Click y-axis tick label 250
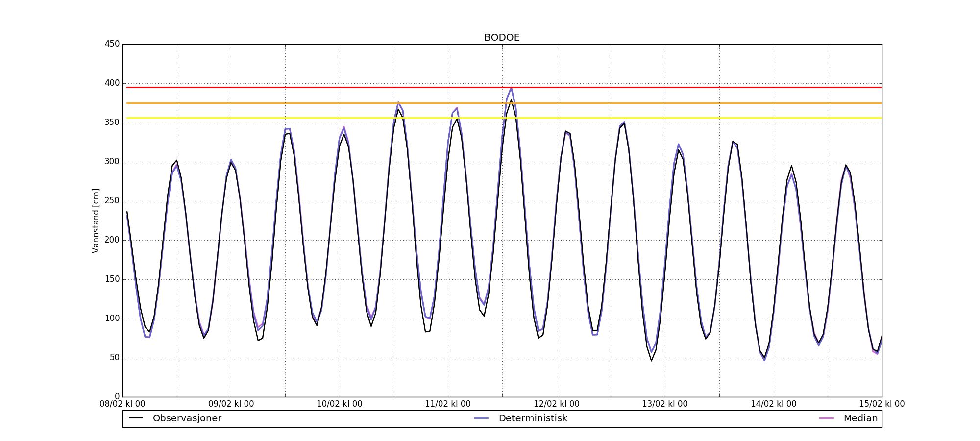 coord(112,201)
